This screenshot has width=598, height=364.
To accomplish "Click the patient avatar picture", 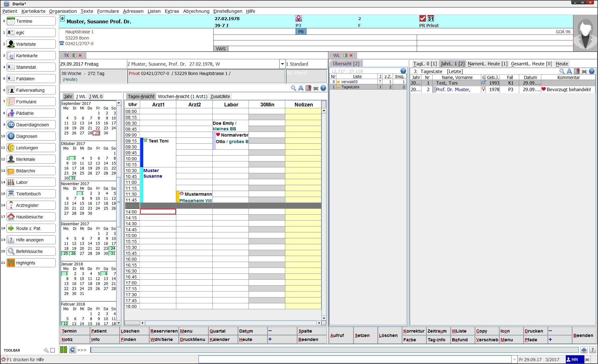I will [x=586, y=33].
